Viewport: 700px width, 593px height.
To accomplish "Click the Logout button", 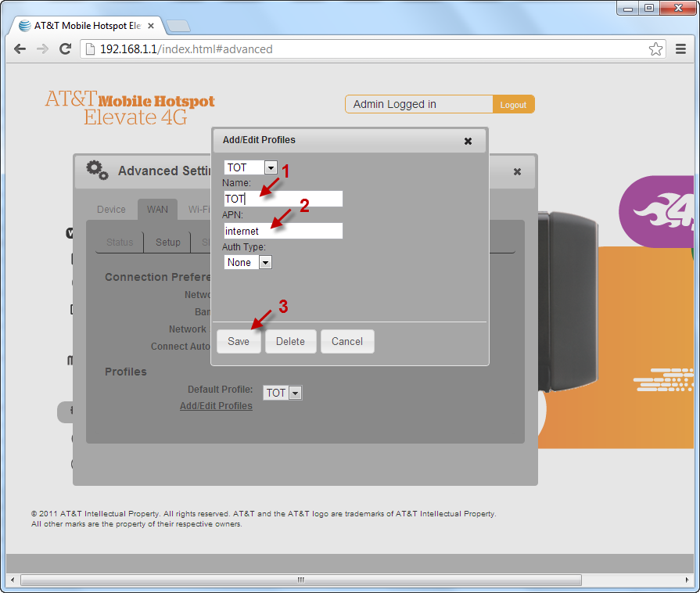I will coord(513,105).
